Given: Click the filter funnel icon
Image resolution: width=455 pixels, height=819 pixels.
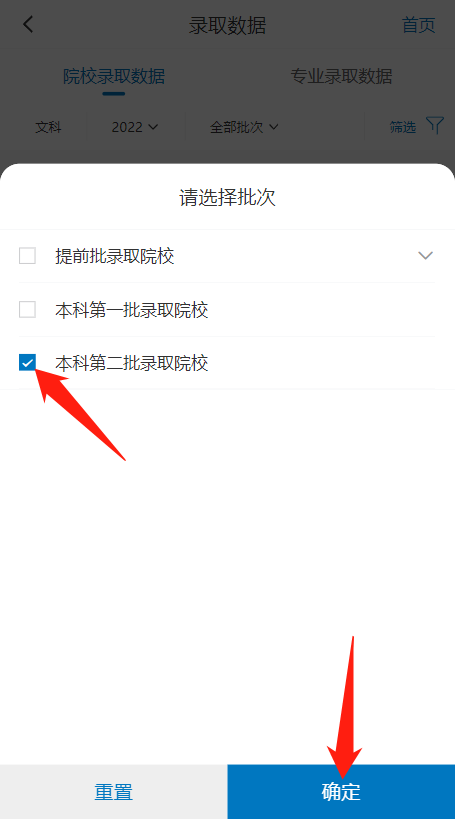Looking at the screenshot, I should click(x=435, y=125).
